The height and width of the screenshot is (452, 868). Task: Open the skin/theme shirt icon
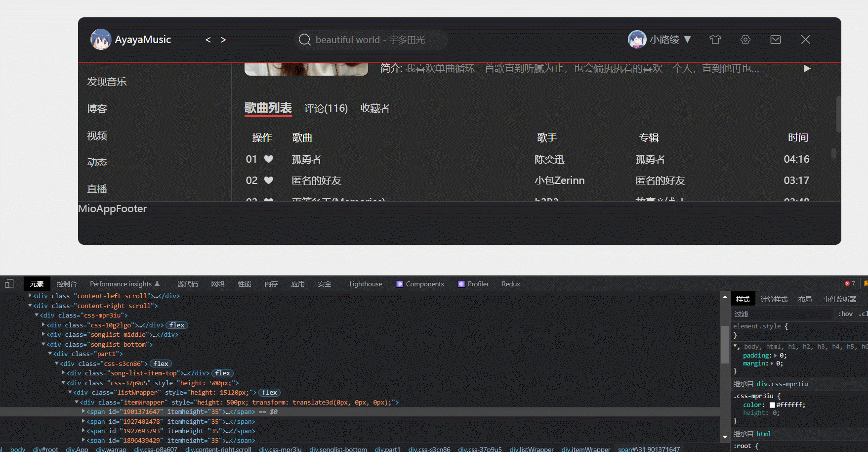(715, 40)
